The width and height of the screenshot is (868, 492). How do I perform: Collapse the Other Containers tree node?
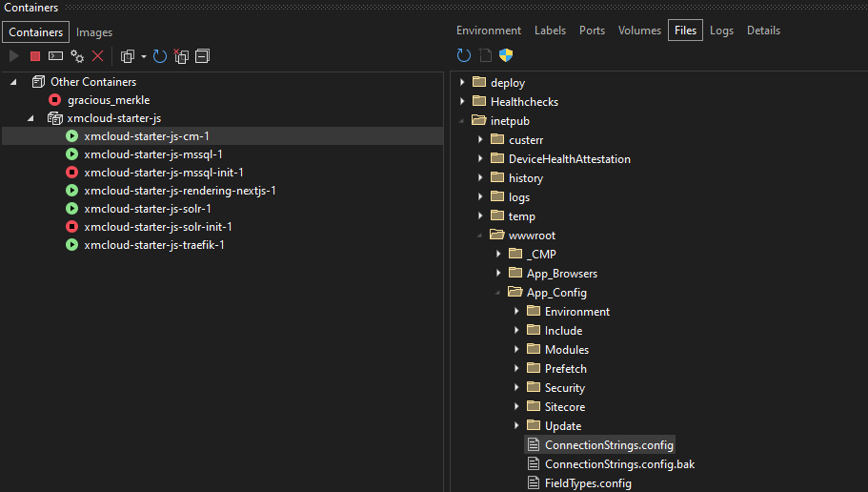[x=13, y=82]
